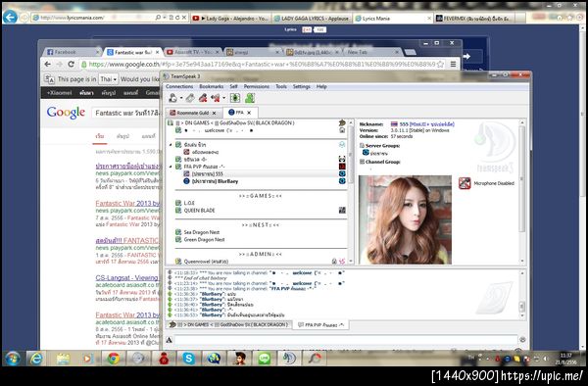Image resolution: width=588 pixels, height=386 pixels.
Task: Open the text formatting A icon
Action: 170,340
